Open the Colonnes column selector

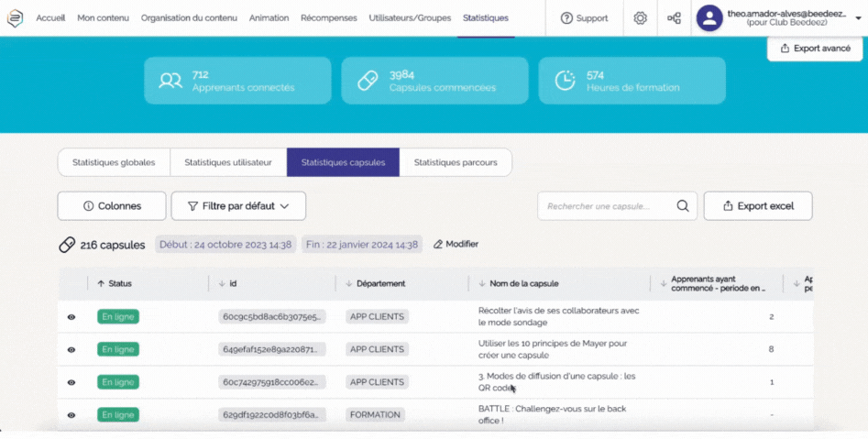pyautogui.click(x=112, y=206)
